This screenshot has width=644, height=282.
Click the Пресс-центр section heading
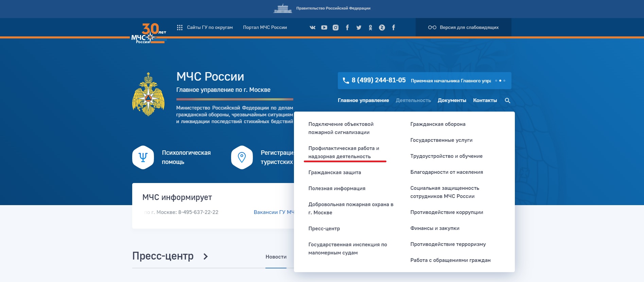tap(163, 256)
